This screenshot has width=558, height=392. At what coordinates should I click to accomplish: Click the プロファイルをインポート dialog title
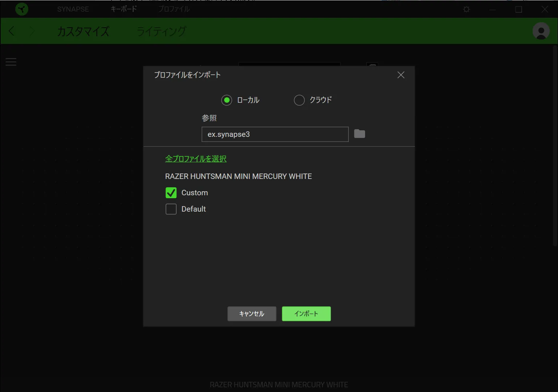pyautogui.click(x=187, y=75)
